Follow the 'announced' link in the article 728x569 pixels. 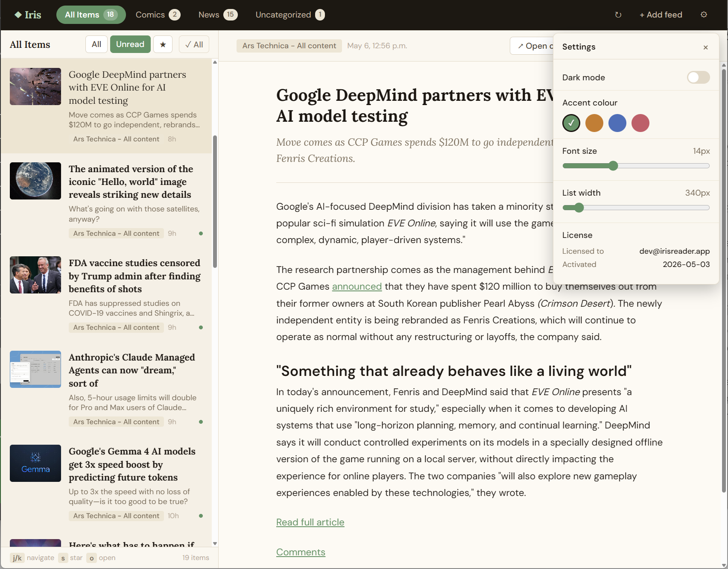point(357,286)
